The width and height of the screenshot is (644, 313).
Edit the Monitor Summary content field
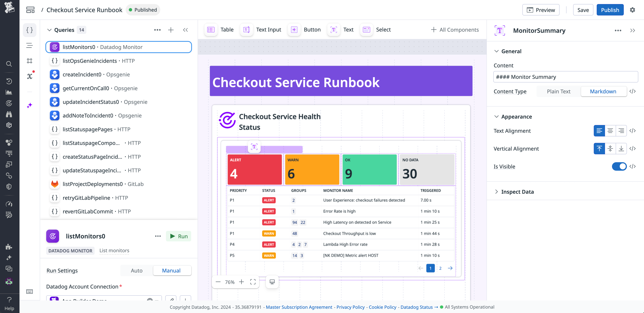(x=565, y=77)
